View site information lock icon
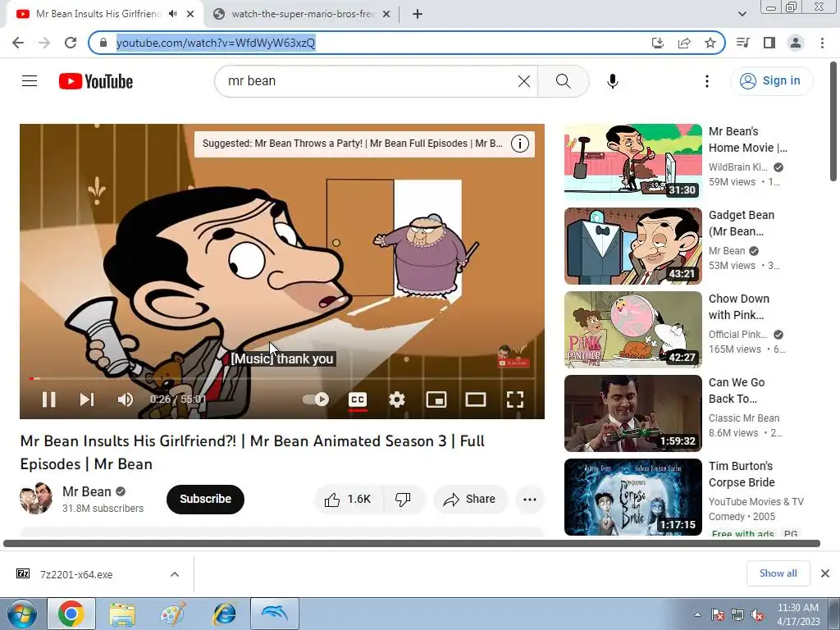Image resolution: width=840 pixels, height=630 pixels. [103, 43]
